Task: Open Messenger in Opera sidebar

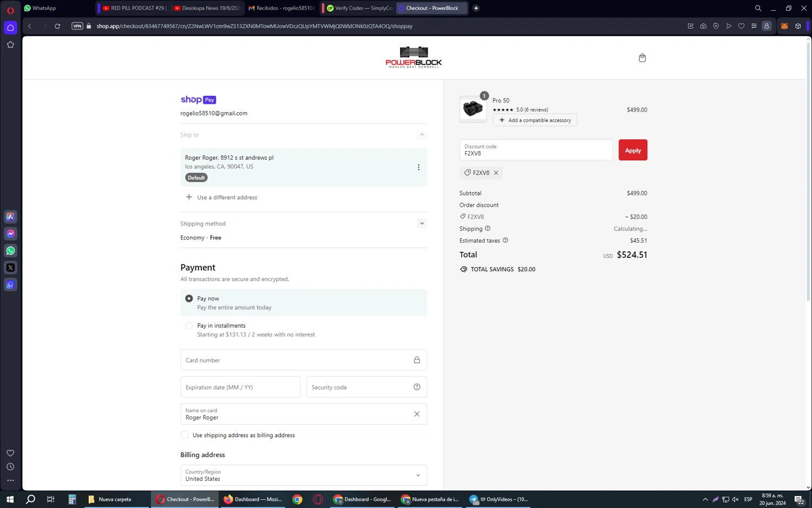Action: pyautogui.click(x=10, y=233)
